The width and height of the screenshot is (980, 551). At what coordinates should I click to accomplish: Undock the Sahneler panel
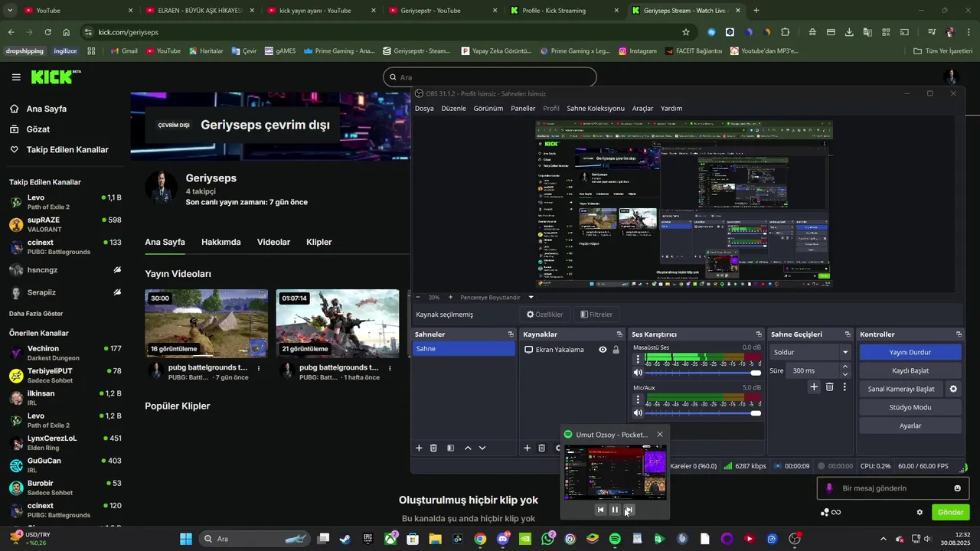[511, 334]
